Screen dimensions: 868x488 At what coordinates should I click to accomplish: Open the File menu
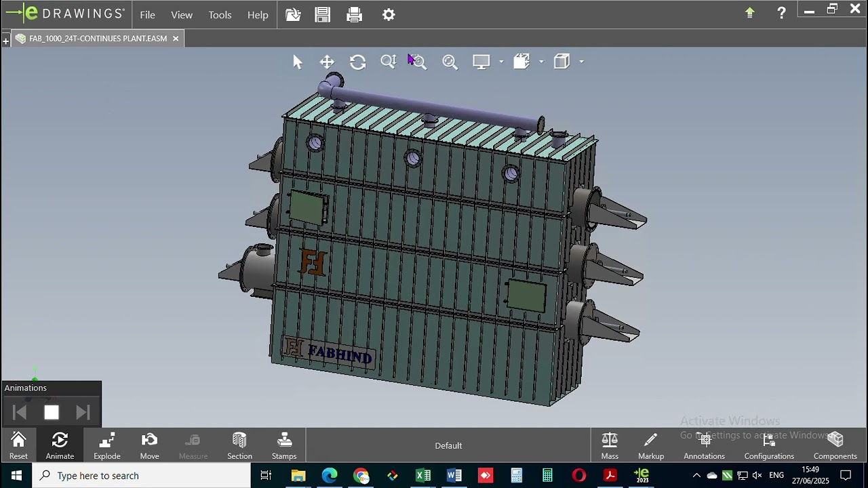tap(147, 14)
